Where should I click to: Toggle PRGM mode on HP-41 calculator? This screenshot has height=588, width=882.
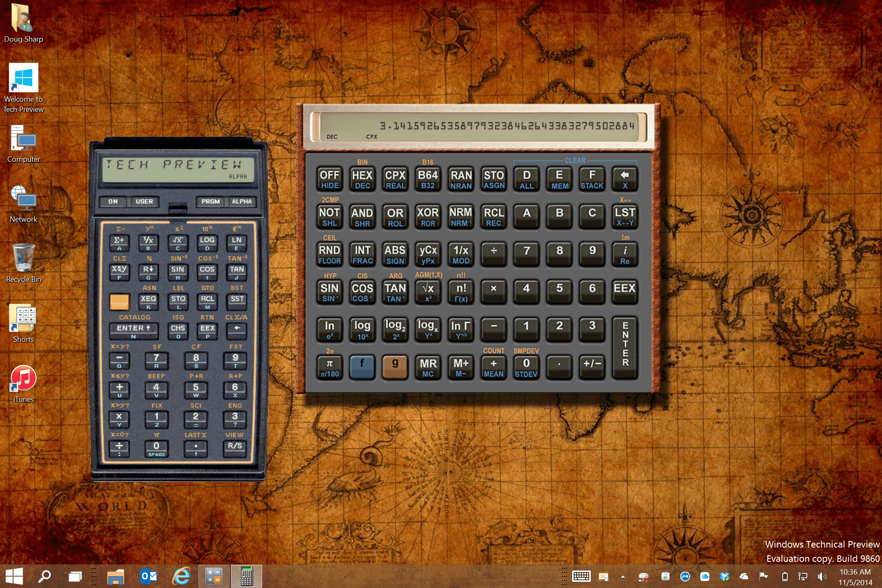[210, 201]
